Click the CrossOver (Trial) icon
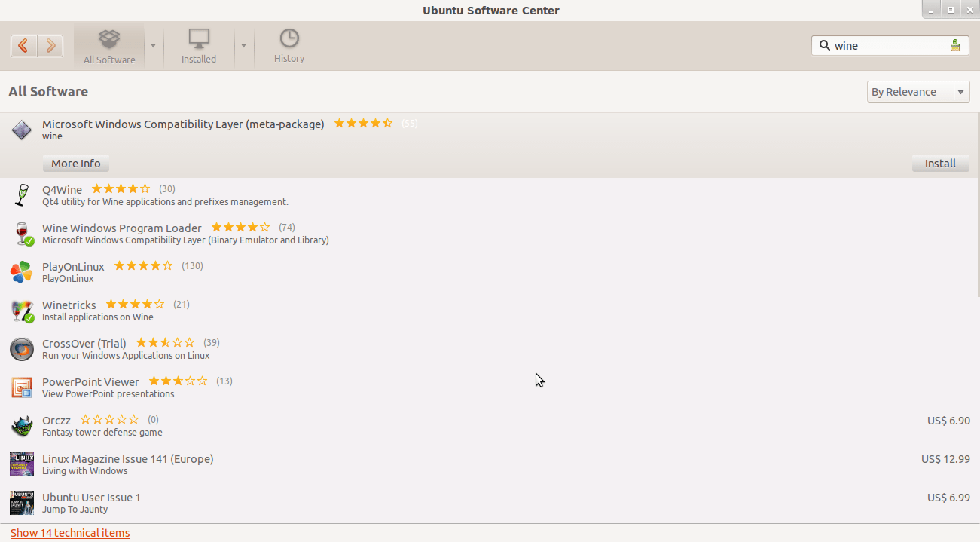Screen dimensions: 980x542 (x=21, y=349)
